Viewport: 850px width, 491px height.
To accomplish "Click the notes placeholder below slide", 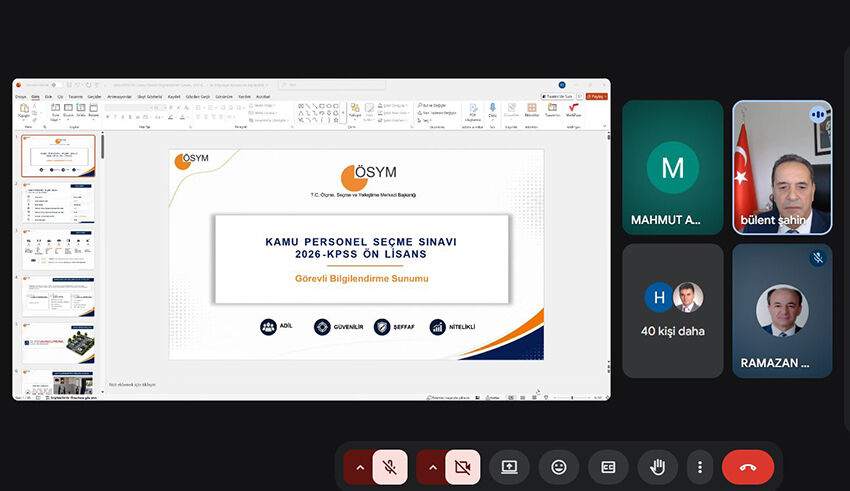I will click(132, 384).
